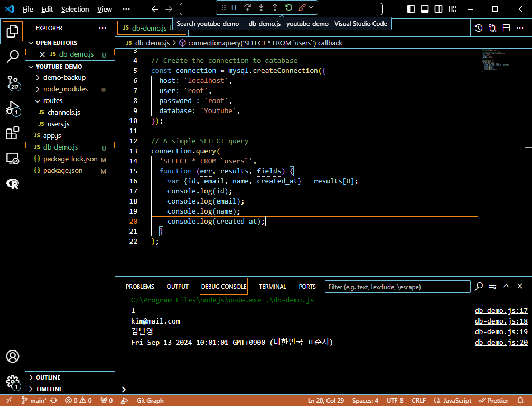Open the Accounts menu icon
Viewport: 532px width, 406px height.
click(13, 356)
